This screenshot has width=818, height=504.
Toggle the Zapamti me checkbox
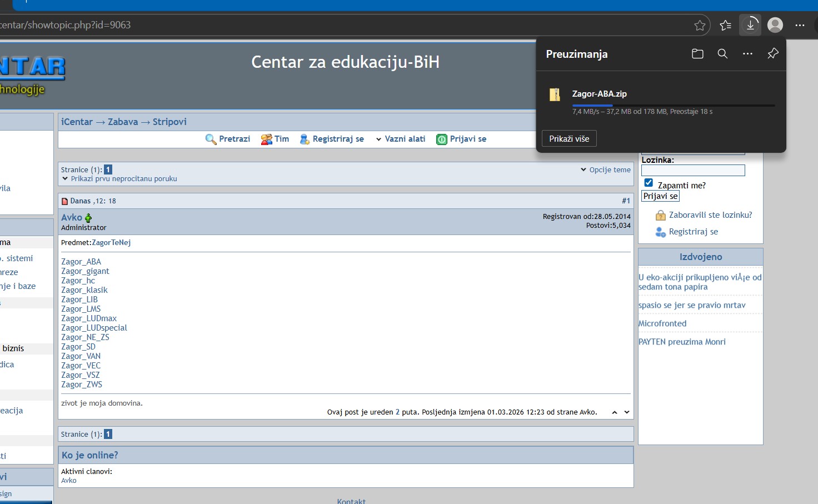[649, 183]
